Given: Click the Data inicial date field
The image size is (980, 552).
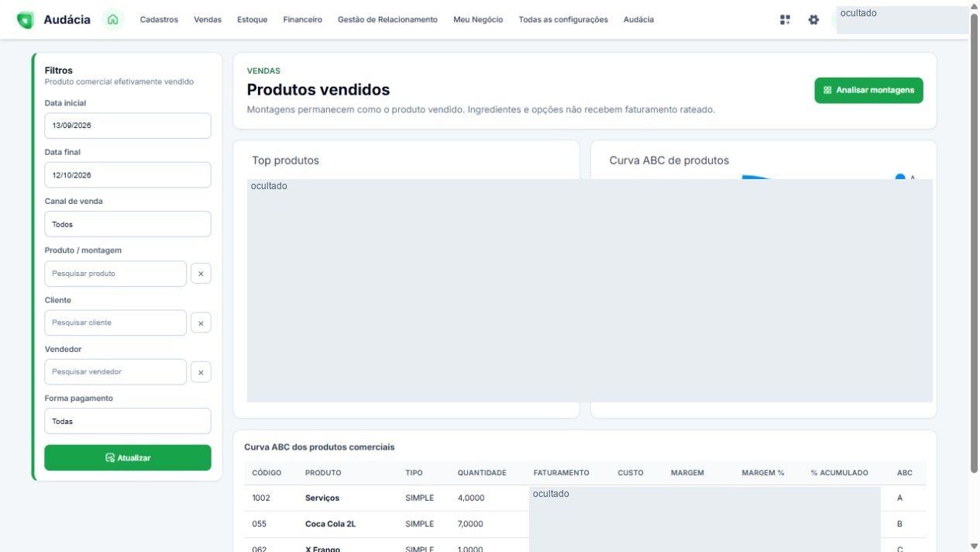Looking at the screenshot, I should [x=128, y=126].
